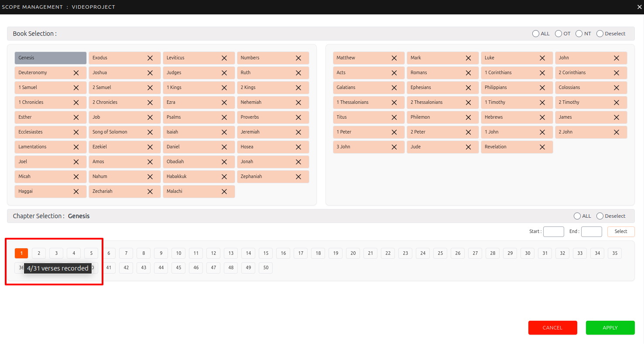Select the Deselect radio in Book Selection
644x353 pixels.
coord(600,34)
